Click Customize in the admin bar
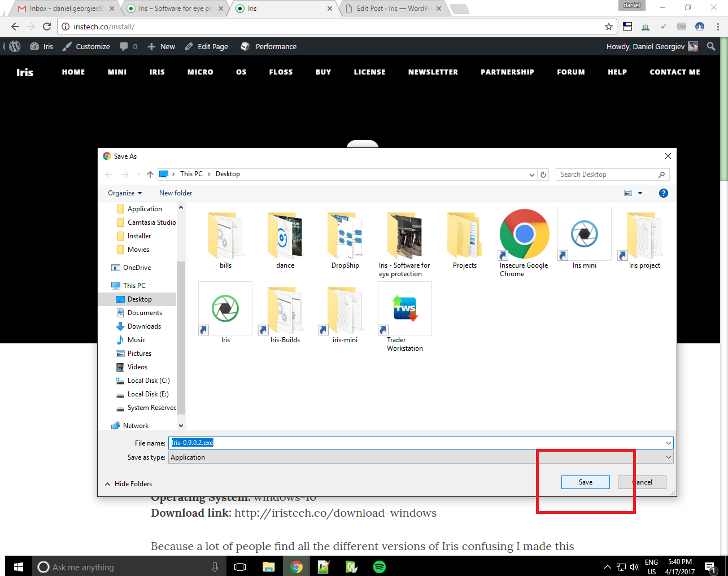This screenshot has width=728, height=576. (86, 46)
